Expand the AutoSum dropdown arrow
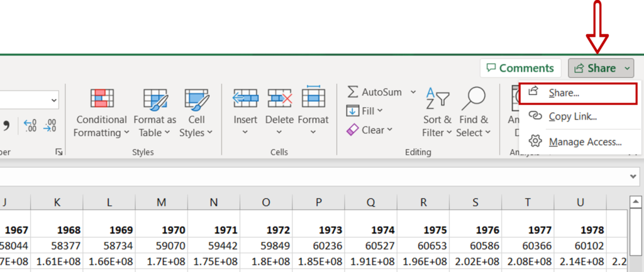Image resolution: width=644 pixels, height=272 pixels. point(413,92)
